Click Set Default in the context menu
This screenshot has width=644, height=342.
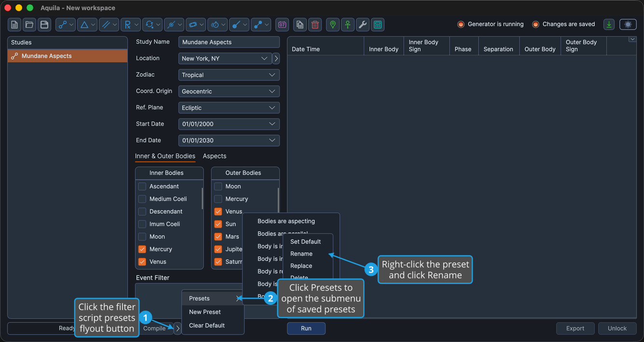pos(308,242)
